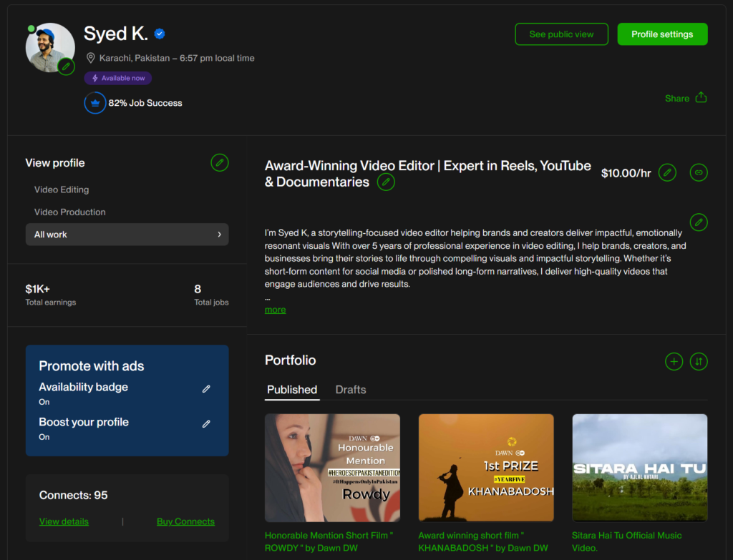This screenshot has height=560, width=733.
Task: Expand overview with the more link
Action: point(275,310)
